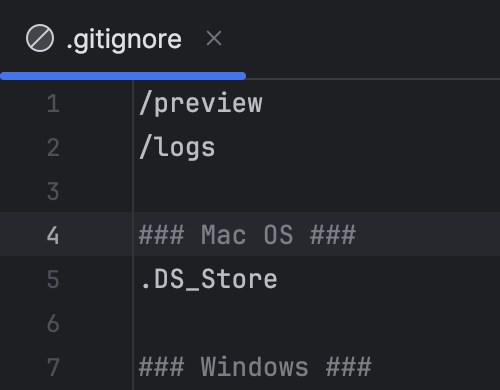Click highlighted line number 4 in gutter
500x390 pixels.
click(53, 235)
